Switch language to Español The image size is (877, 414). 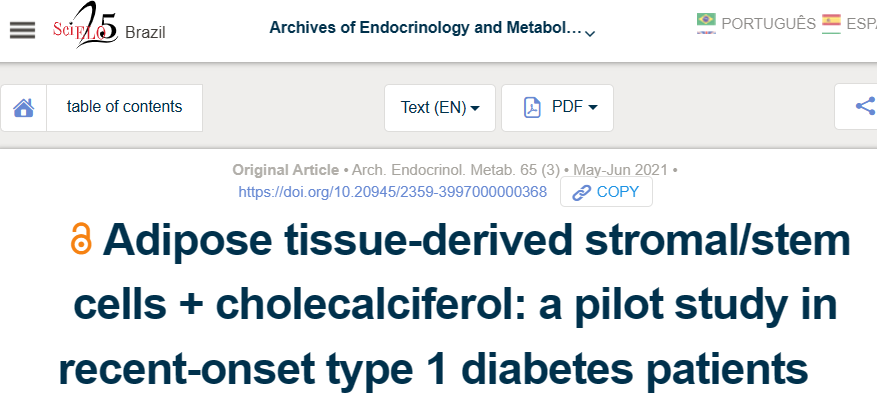(861, 23)
